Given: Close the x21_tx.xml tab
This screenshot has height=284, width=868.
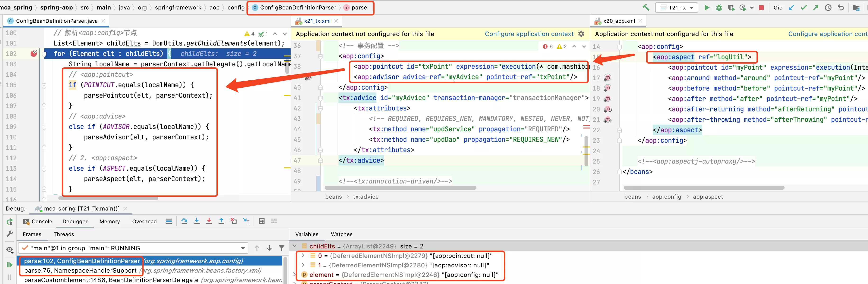Looking at the screenshot, I should (x=336, y=21).
